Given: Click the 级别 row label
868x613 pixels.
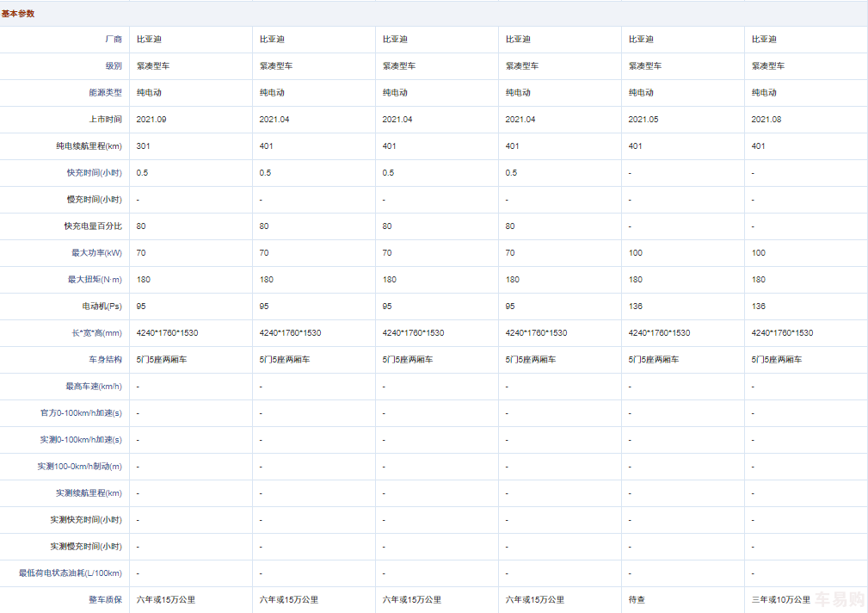Looking at the screenshot, I should click(114, 66).
